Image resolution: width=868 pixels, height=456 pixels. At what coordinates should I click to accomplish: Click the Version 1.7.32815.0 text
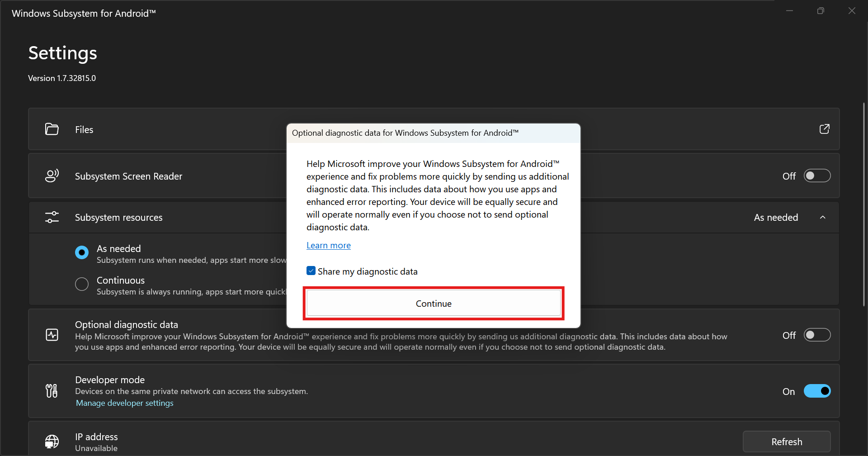62,78
